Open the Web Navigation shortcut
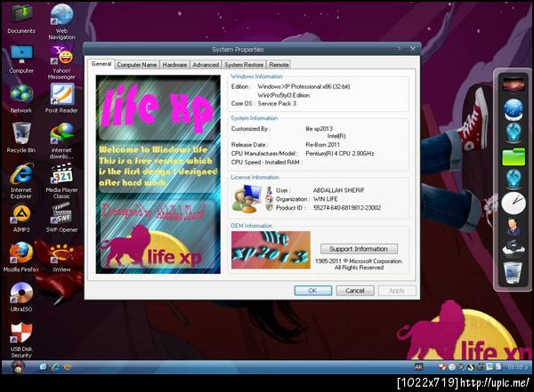 tap(61, 21)
